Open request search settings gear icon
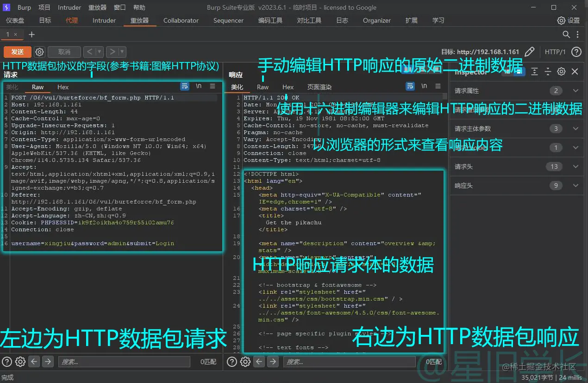 (x=20, y=362)
